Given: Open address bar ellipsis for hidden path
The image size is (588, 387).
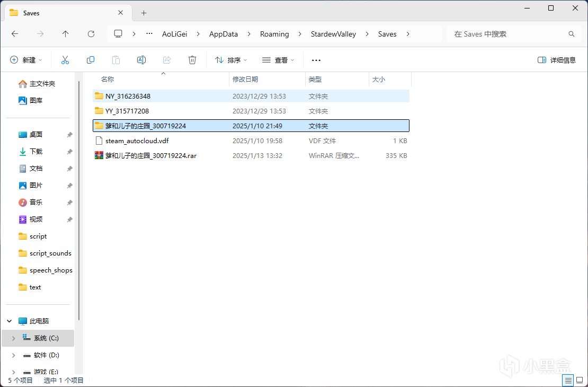Looking at the screenshot, I should tap(149, 34).
